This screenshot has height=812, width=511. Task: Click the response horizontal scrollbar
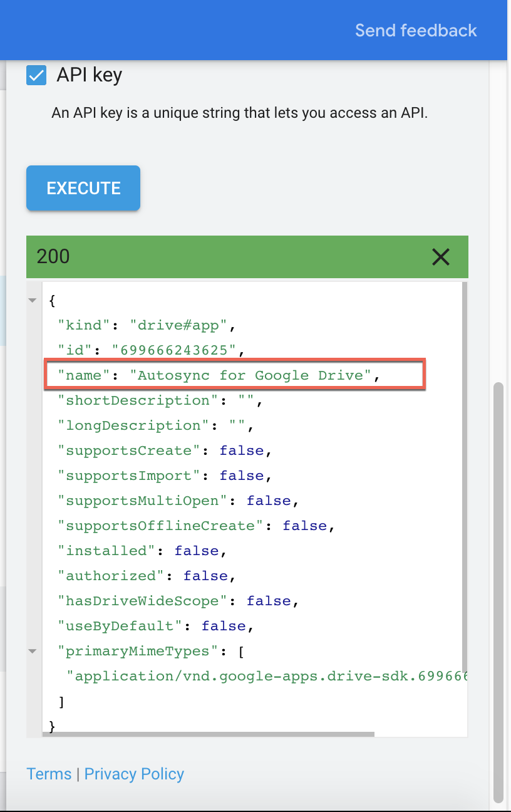pyautogui.click(x=209, y=734)
